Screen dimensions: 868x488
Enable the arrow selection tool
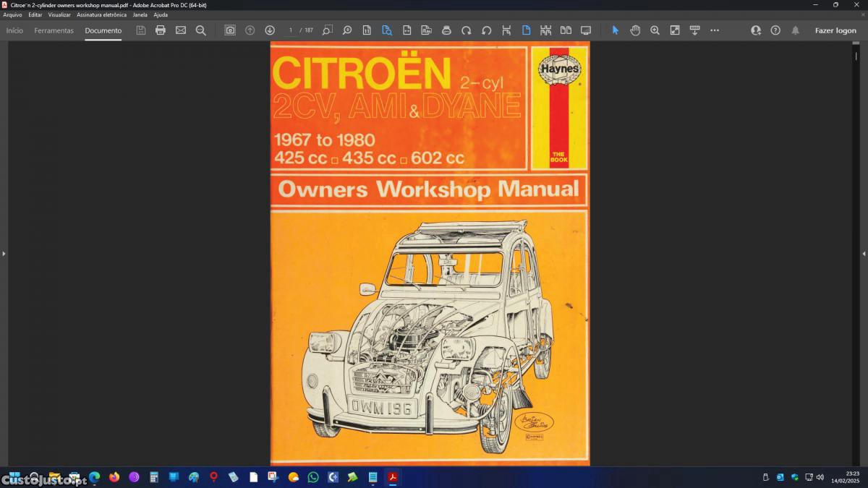pos(616,30)
